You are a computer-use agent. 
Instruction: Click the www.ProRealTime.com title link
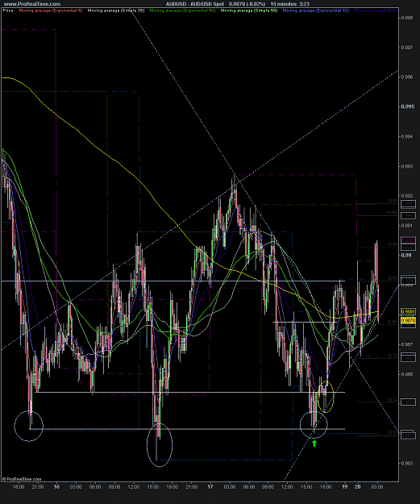coord(31,4)
